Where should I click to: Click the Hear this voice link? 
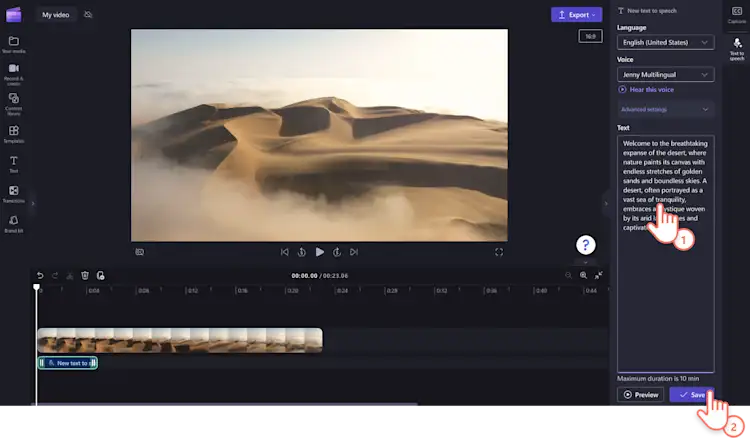[646, 89]
